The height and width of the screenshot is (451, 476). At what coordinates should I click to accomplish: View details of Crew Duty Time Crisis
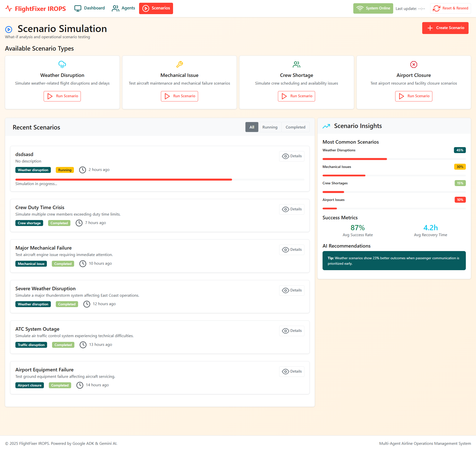tap(292, 209)
